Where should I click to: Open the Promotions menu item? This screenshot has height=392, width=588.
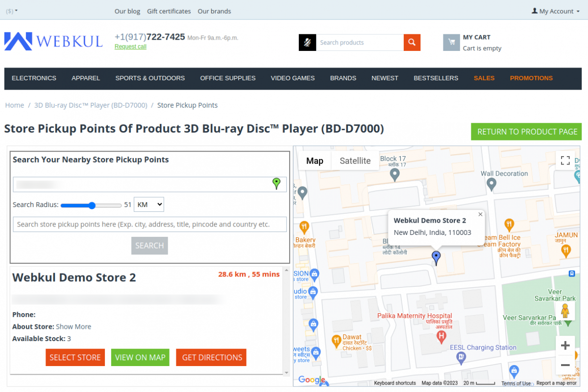click(531, 78)
